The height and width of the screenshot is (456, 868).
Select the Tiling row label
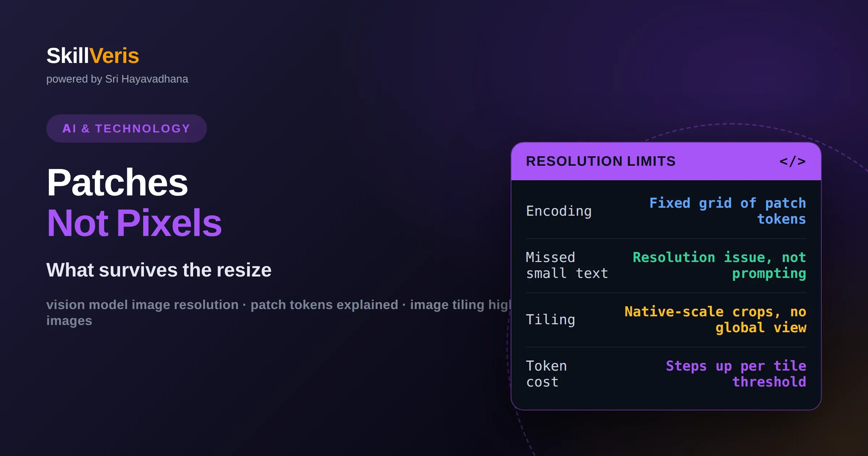[550, 320]
